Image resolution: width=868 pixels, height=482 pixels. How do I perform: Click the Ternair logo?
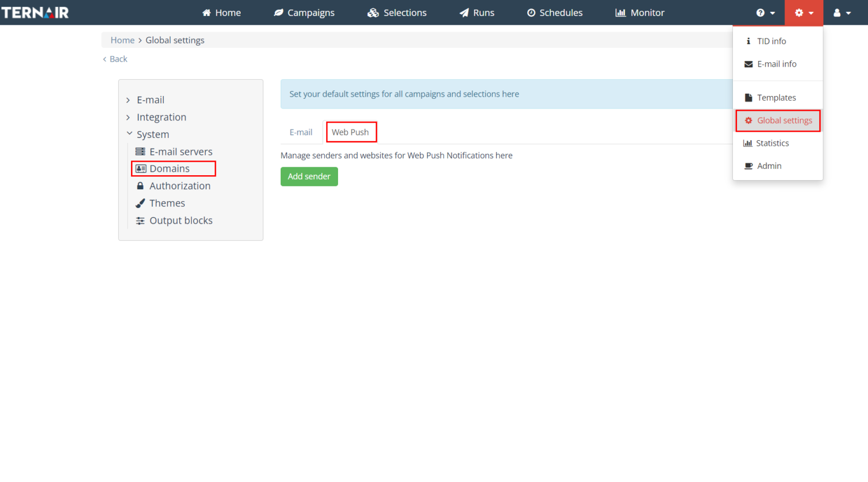point(35,12)
